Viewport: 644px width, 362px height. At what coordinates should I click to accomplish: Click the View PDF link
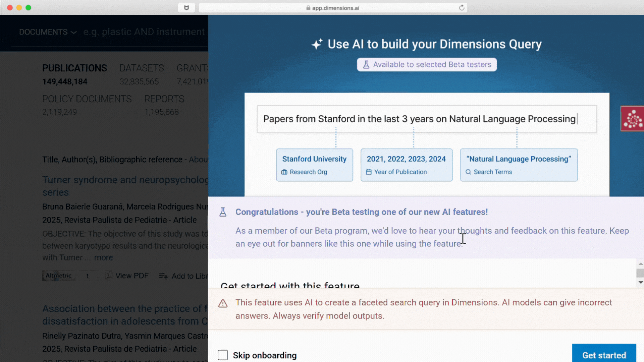[x=132, y=276]
